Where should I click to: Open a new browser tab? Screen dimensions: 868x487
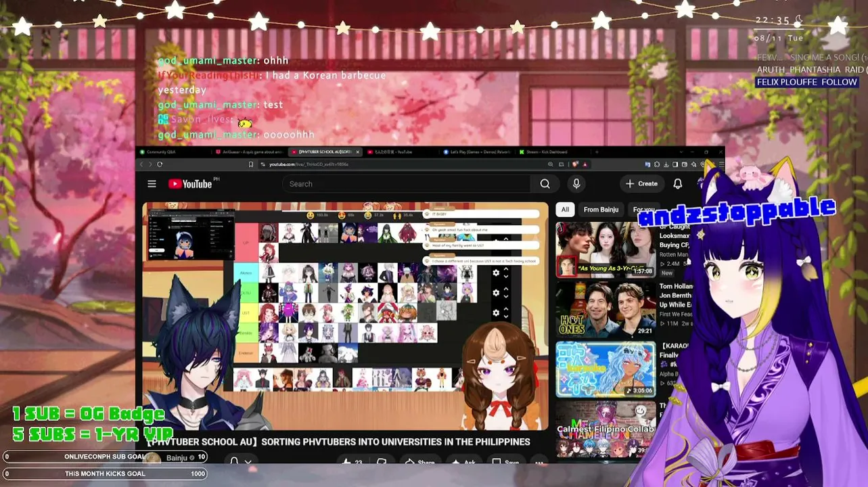(x=596, y=152)
